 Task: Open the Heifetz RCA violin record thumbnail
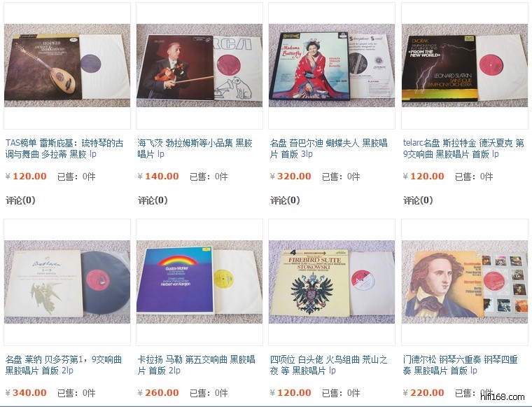[199, 65]
